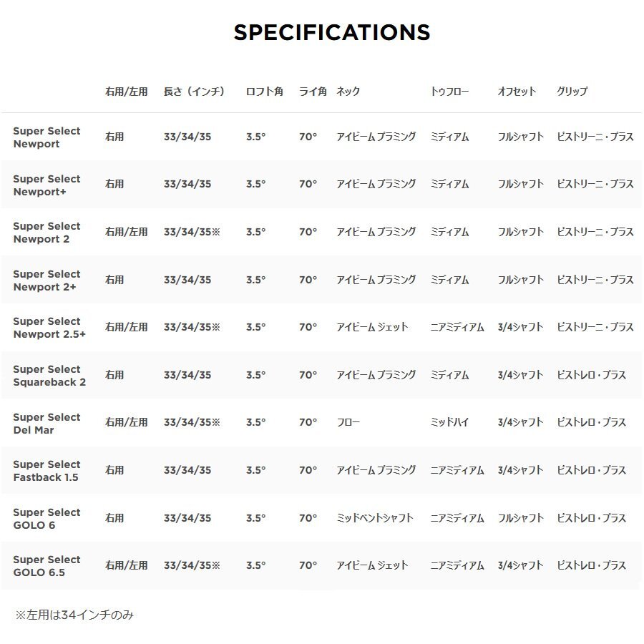The height and width of the screenshot is (644, 644).
Task: Click the ※左用は34インチのみ footnote
Action: [74, 615]
